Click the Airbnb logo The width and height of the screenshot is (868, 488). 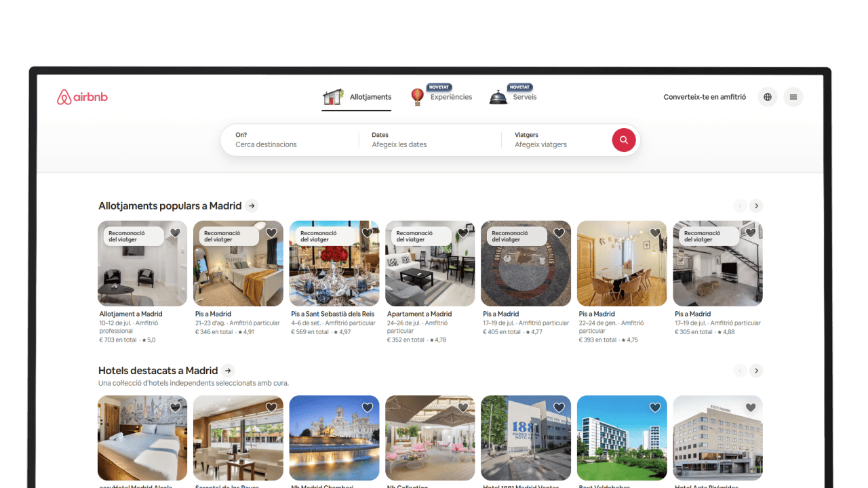tap(82, 97)
